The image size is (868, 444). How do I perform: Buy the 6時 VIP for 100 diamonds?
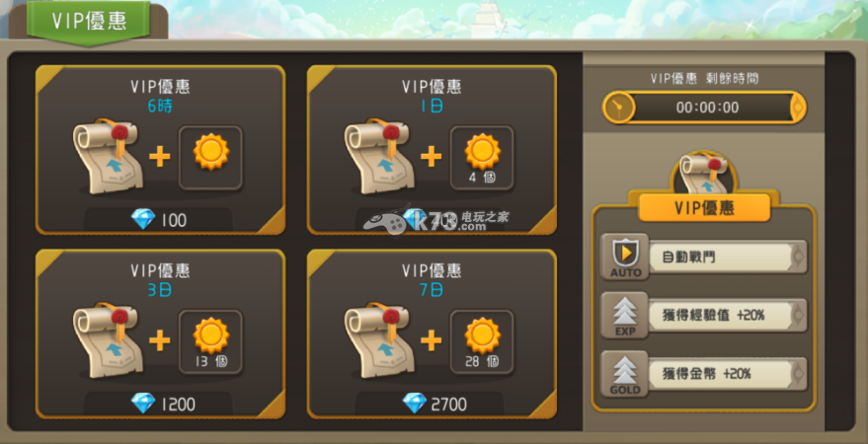point(159,220)
